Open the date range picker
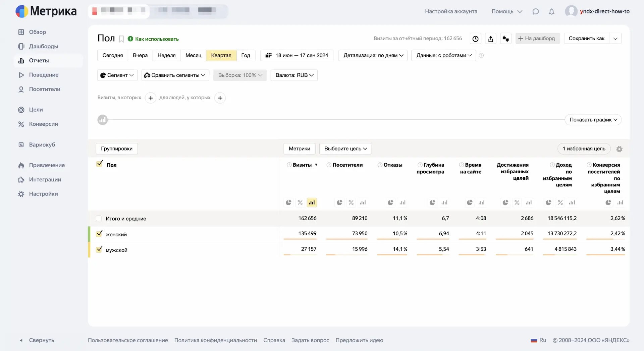 297,55
